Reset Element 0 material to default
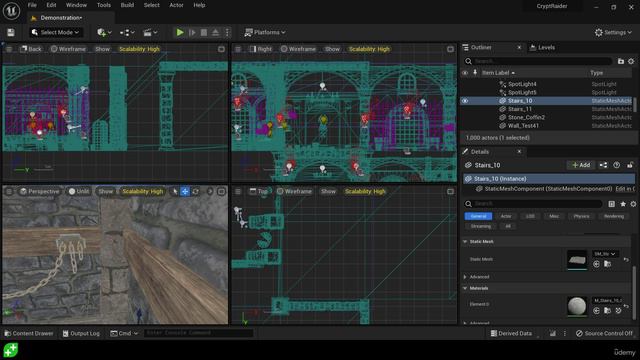 626,306
